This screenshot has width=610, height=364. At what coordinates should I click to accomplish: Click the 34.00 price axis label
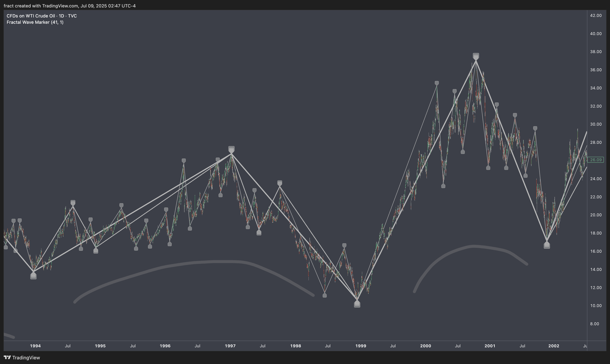point(596,88)
